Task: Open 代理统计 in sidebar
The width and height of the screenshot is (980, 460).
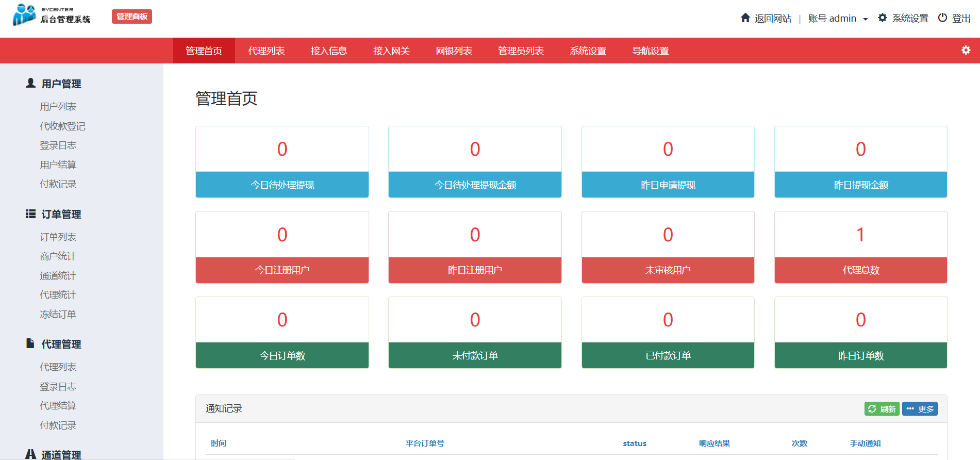Action: point(58,295)
